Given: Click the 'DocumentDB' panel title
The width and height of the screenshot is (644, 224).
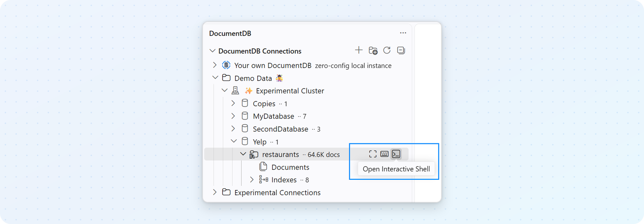Looking at the screenshot, I should [230, 33].
